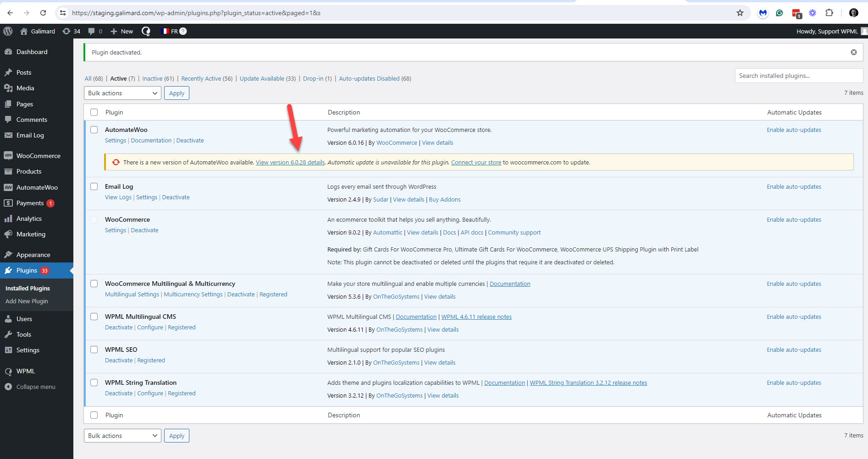Click the bottom Apply button
The height and width of the screenshot is (459, 868).
(x=177, y=436)
